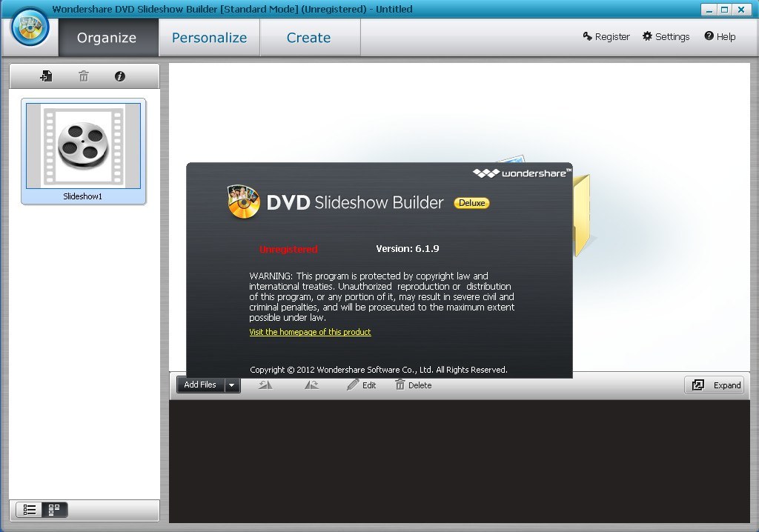The height and width of the screenshot is (532, 759).
Task: Open Register with the key icon
Action: [x=606, y=36]
